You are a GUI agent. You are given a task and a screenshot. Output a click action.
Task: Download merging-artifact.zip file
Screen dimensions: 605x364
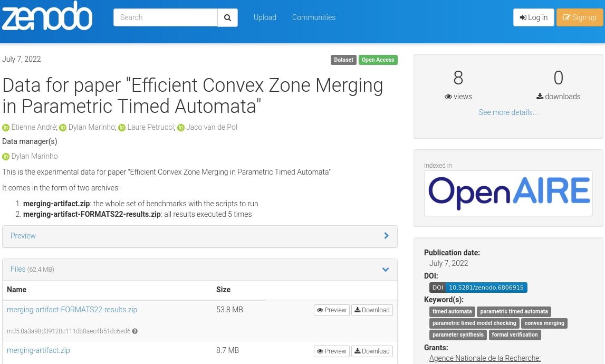[x=372, y=351]
